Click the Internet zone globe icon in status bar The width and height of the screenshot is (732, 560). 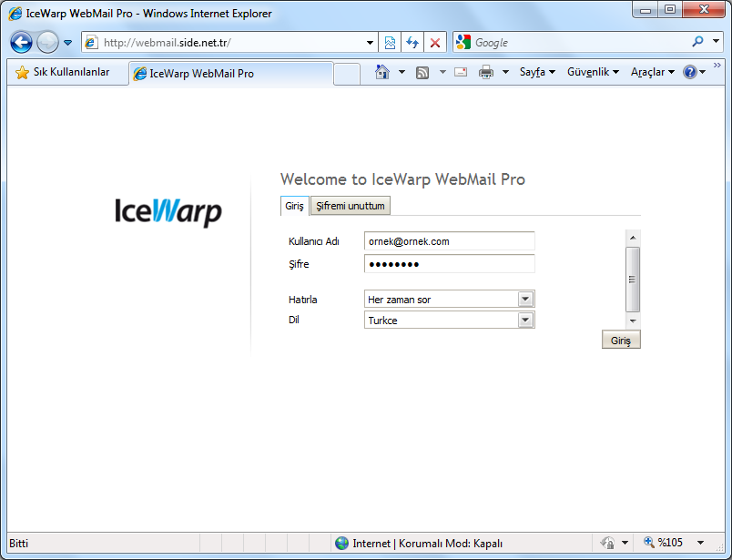[x=341, y=543]
